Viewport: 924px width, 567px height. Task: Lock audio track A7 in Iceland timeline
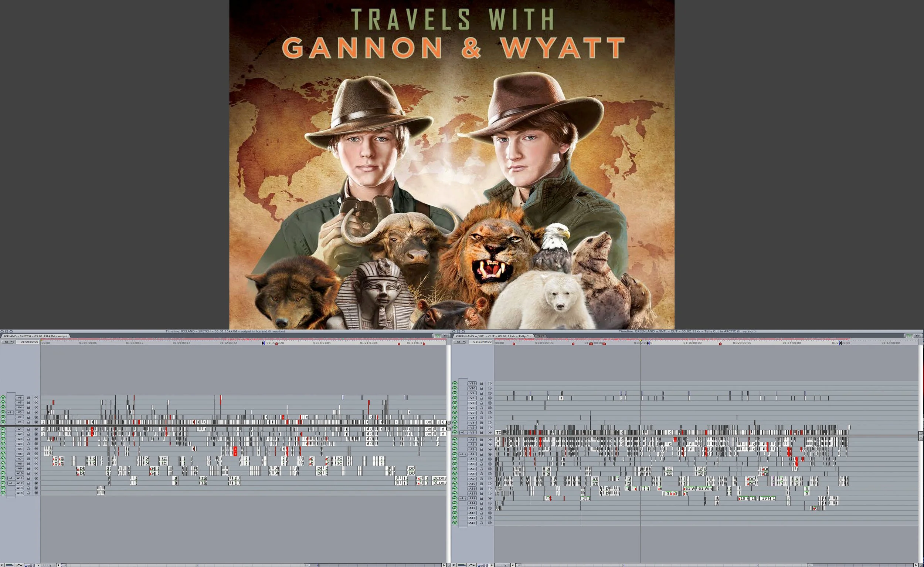coord(28,459)
